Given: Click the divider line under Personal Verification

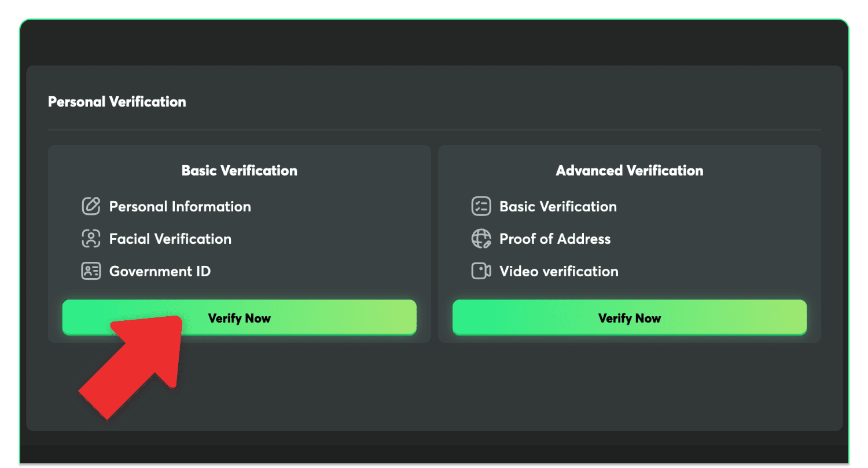Looking at the screenshot, I should (434, 129).
